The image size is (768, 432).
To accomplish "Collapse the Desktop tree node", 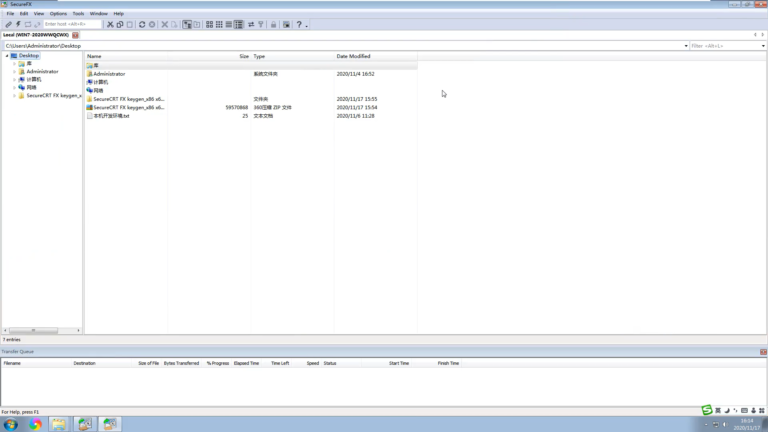I will [7, 56].
